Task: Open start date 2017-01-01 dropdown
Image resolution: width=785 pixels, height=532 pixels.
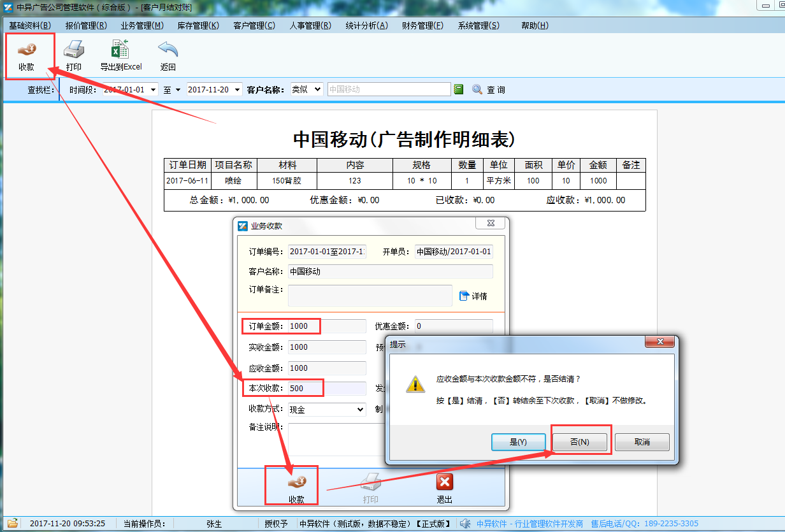Action: tap(153, 90)
